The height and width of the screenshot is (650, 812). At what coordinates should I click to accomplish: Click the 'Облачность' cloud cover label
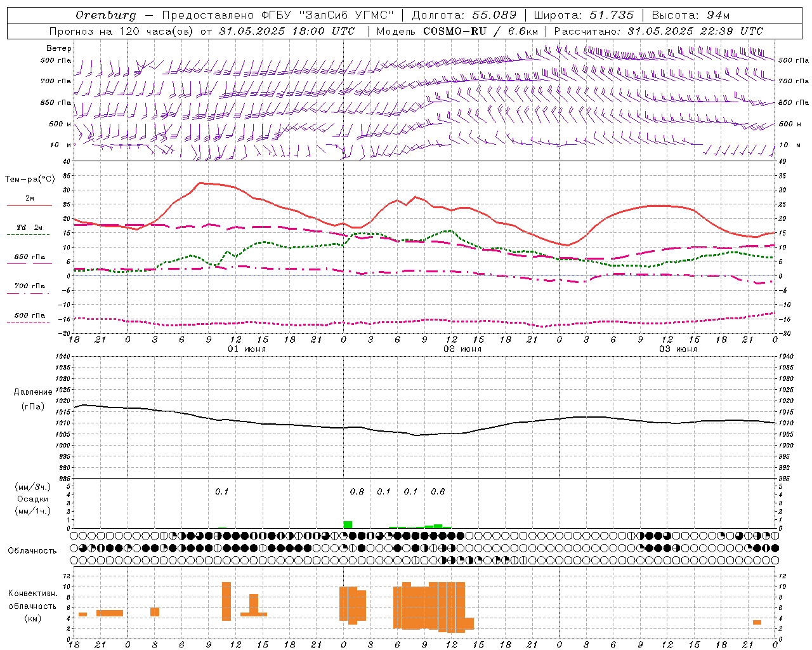tap(32, 550)
